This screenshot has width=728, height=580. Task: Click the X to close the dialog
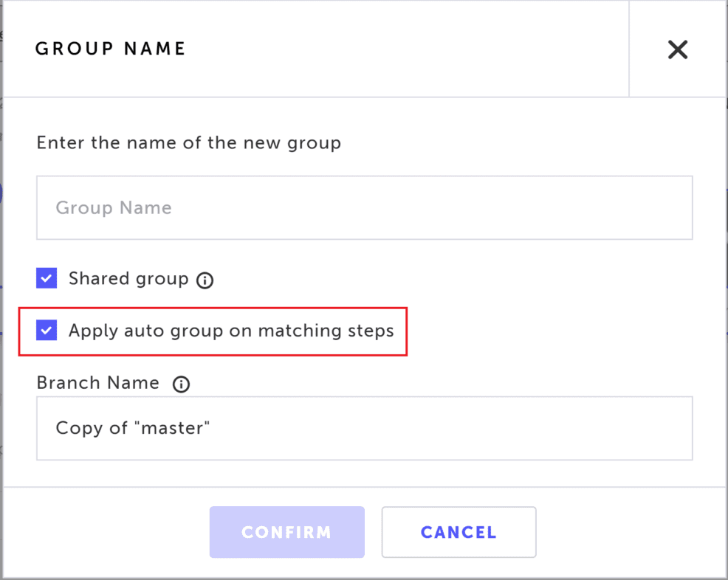677,49
